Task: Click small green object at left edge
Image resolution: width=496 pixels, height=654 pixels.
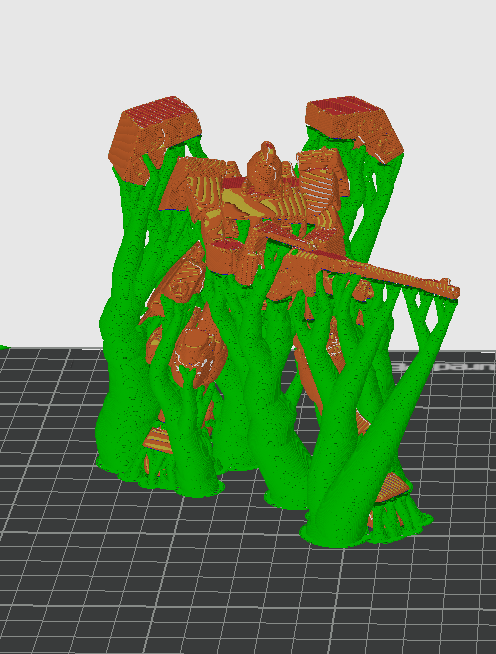Action: click(3, 347)
